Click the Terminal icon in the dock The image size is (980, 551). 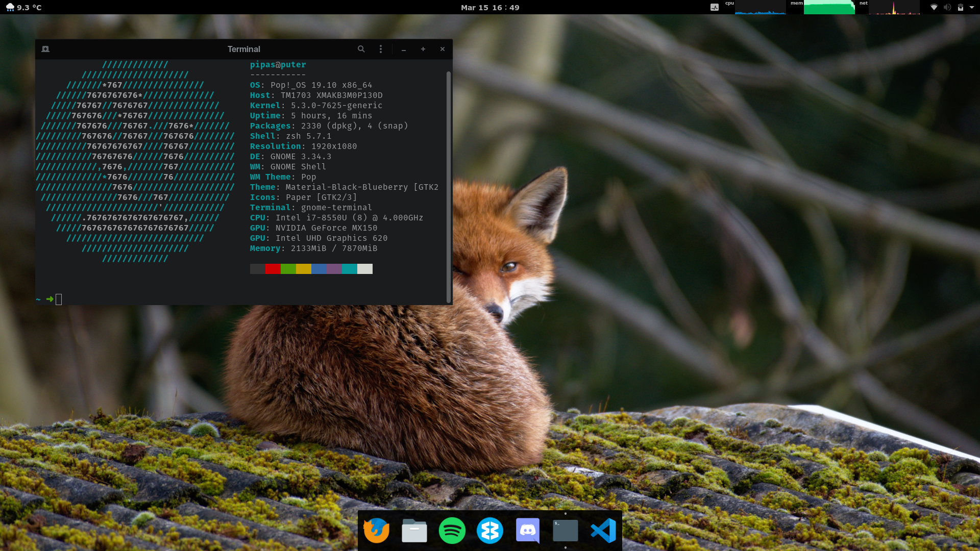[x=565, y=531]
